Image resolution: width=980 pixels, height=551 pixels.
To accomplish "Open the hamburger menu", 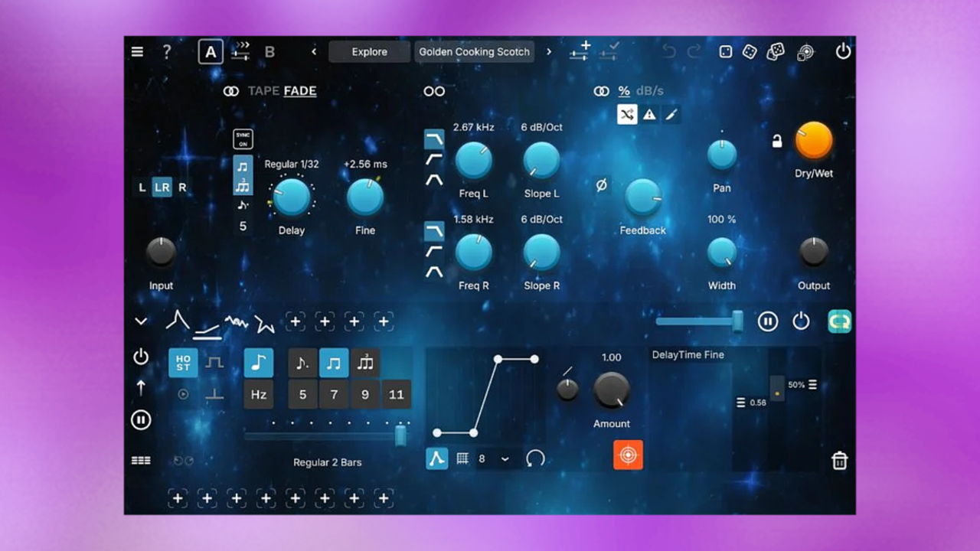I will point(137,51).
